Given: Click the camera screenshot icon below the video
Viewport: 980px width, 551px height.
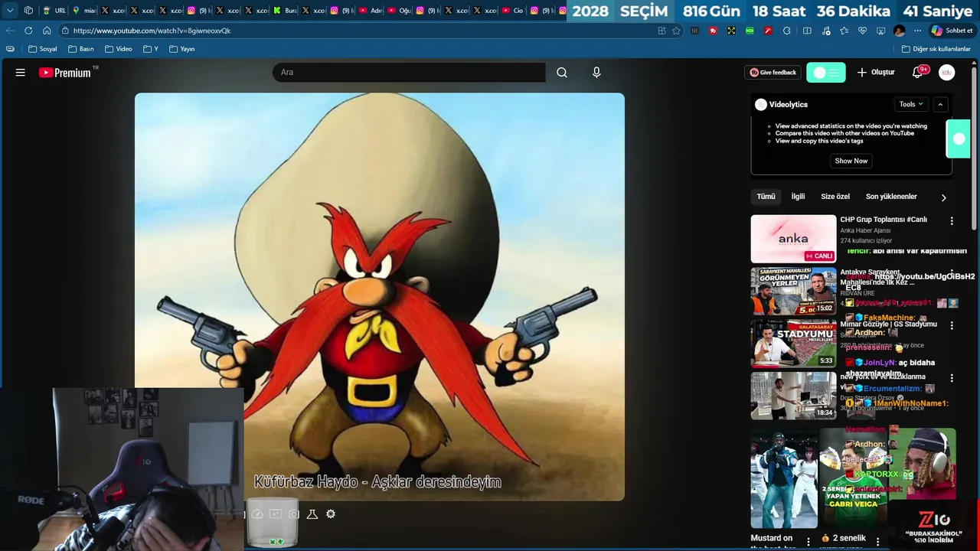Looking at the screenshot, I should pyautogui.click(x=294, y=514).
